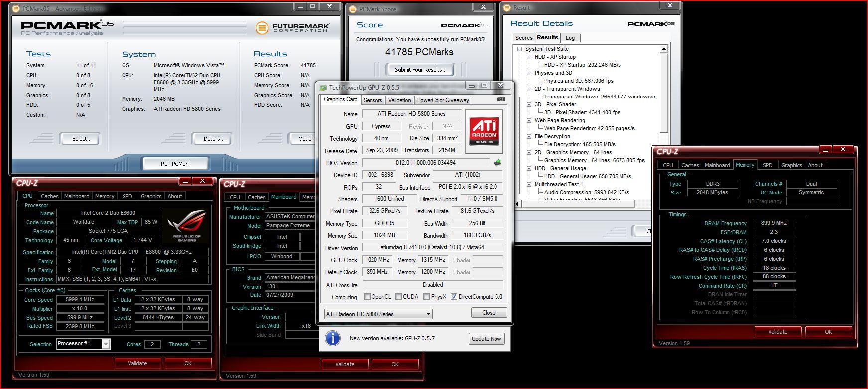868x389 pixels.
Task: Open system Details... button in PCMark05
Action: point(213,139)
